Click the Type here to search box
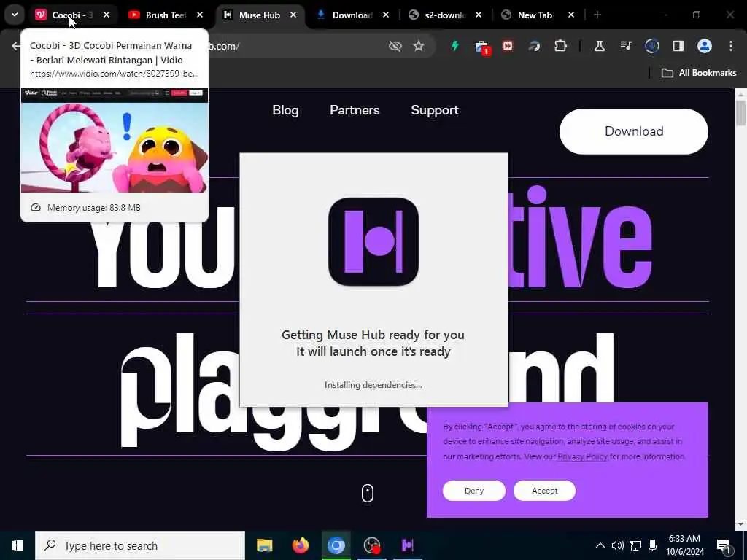Screen dimensions: 747x560 140,545
